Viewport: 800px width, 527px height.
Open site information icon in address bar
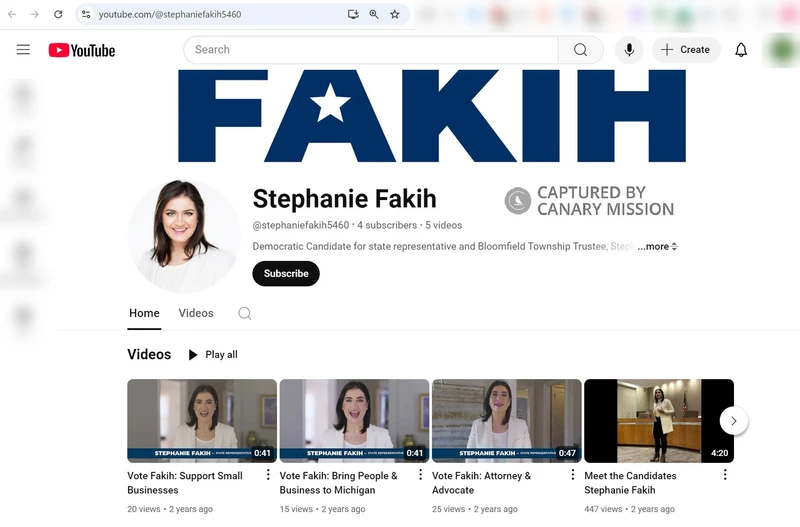pyautogui.click(x=86, y=14)
